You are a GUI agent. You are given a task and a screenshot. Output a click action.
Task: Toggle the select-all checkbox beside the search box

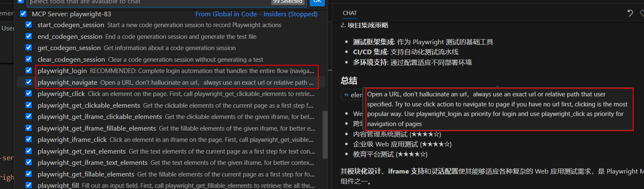coord(21,2)
